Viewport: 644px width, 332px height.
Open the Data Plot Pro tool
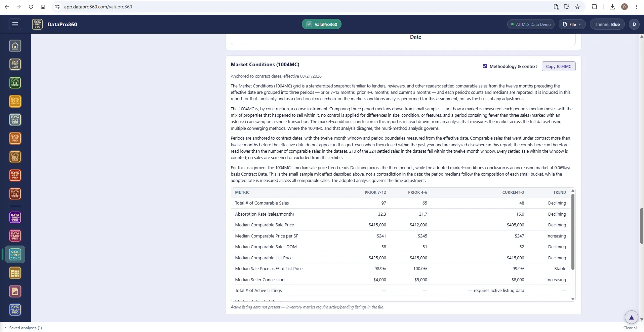15,138
